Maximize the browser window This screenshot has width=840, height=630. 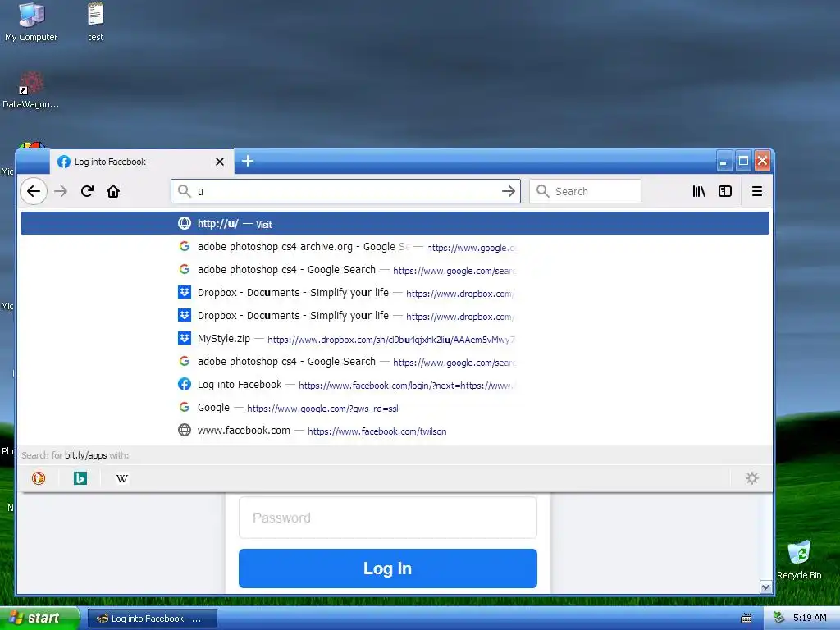click(743, 162)
